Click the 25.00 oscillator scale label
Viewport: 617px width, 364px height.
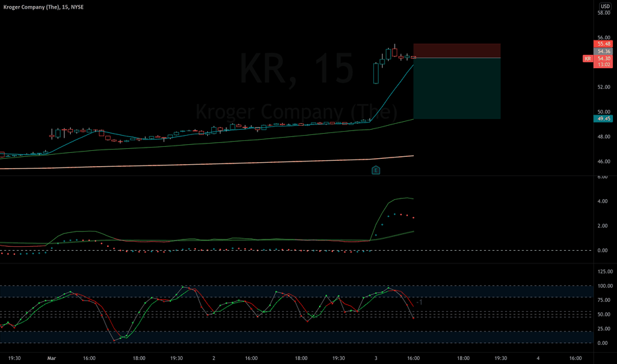[604, 329]
